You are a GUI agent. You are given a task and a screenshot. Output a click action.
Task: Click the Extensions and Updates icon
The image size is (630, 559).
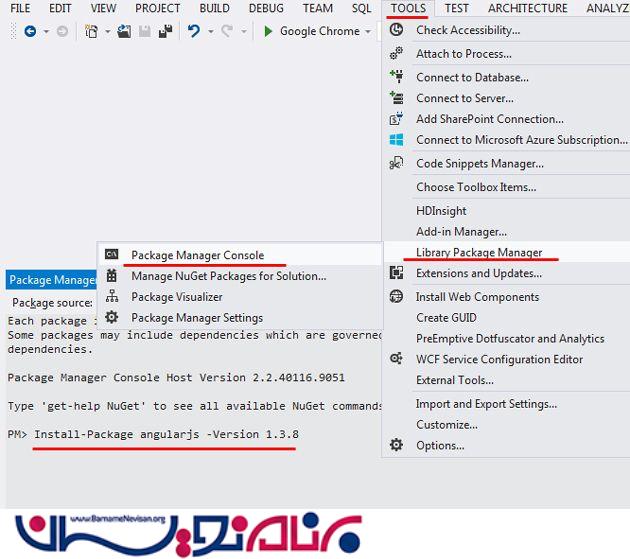[x=396, y=273]
